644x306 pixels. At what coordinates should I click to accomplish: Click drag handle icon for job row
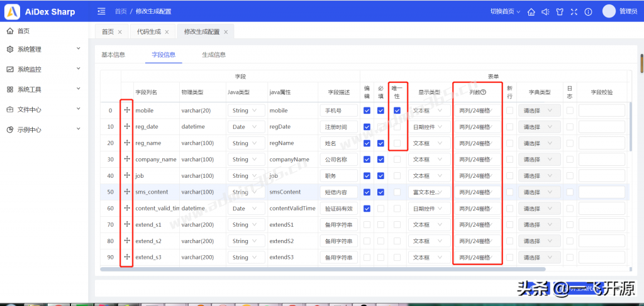(x=127, y=175)
